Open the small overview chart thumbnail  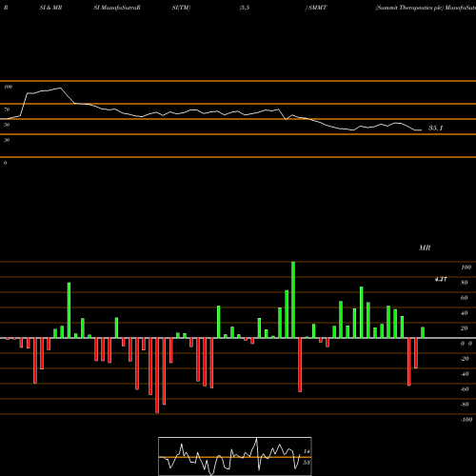tap(235, 456)
